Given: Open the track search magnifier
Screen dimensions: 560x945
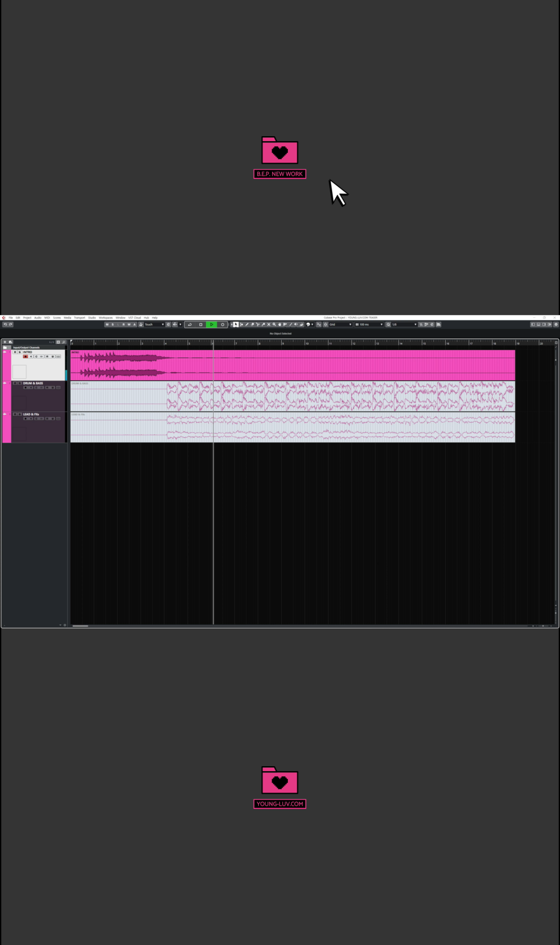Looking at the screenshot, I should pyautogui.click(x=64, y=342).
